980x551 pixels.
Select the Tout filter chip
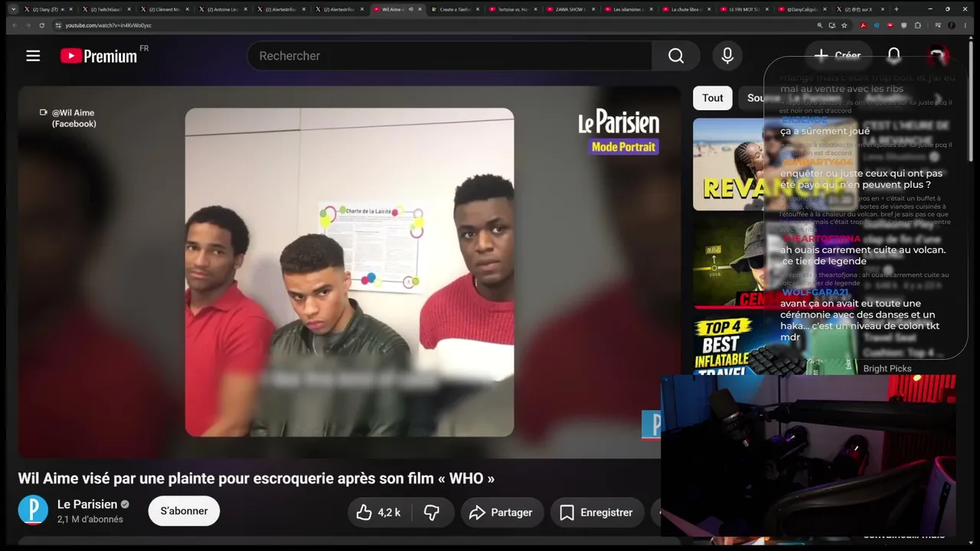click(713, 98)
